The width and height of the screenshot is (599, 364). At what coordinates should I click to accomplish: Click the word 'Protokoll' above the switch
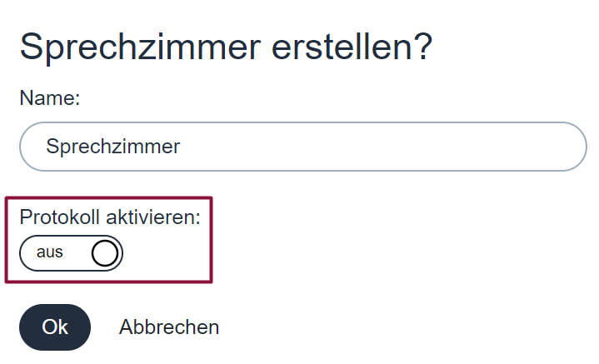(x=60, y=217)
